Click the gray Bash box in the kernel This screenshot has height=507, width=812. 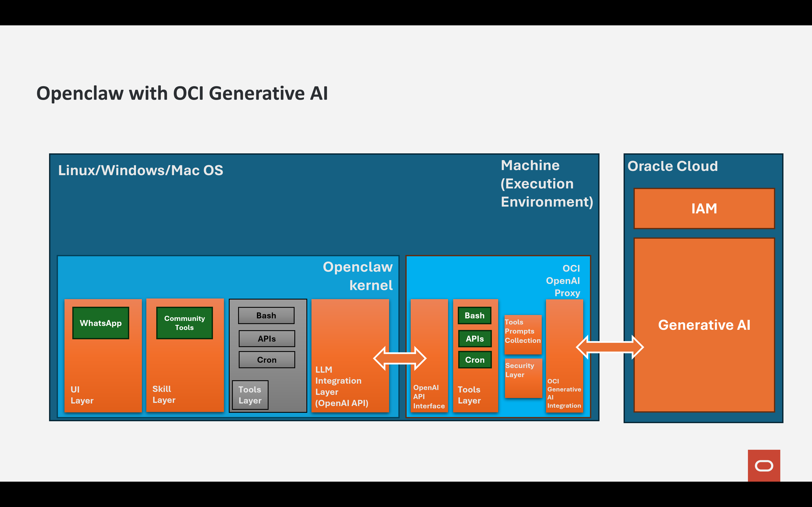tap(266, 316)
